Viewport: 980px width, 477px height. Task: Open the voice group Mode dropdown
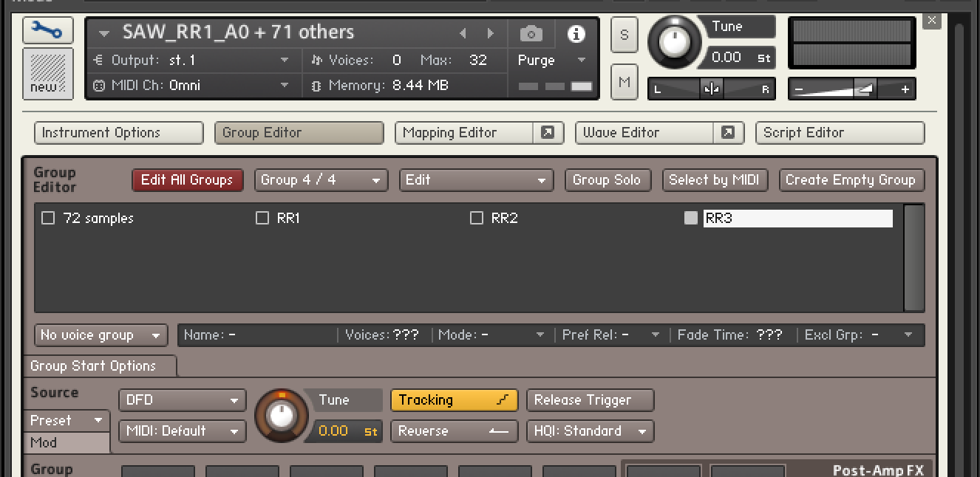491,335
